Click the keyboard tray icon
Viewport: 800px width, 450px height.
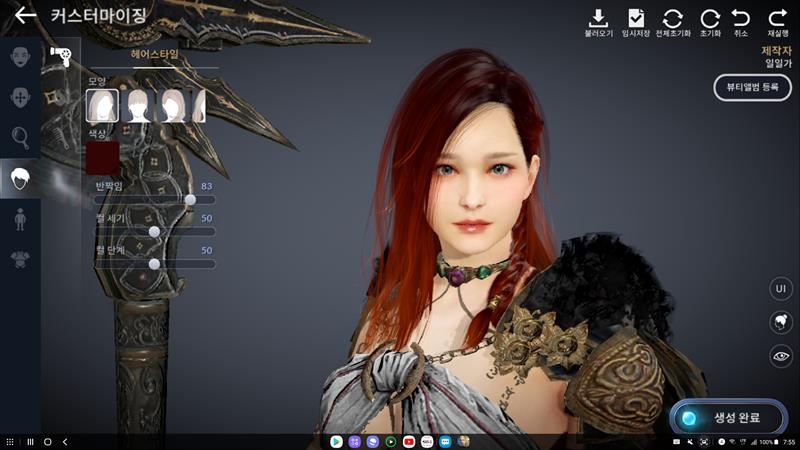pos(677,442)
